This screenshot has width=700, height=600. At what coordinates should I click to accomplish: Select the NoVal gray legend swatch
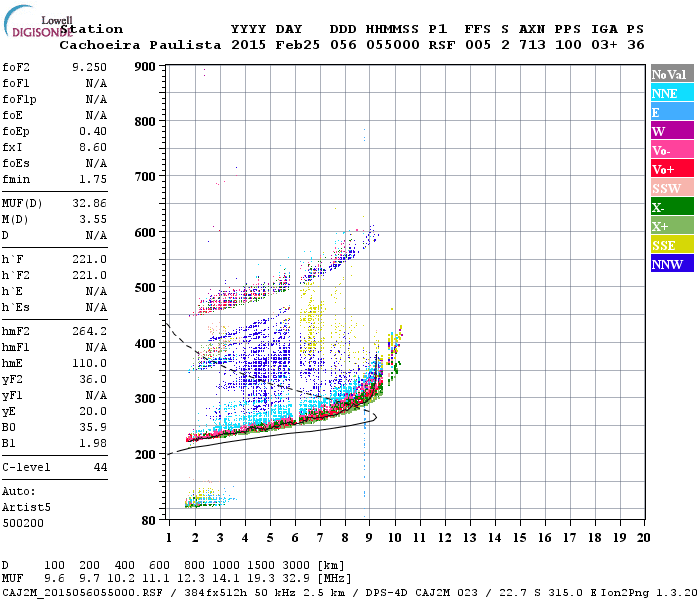[x=671, y=74]
